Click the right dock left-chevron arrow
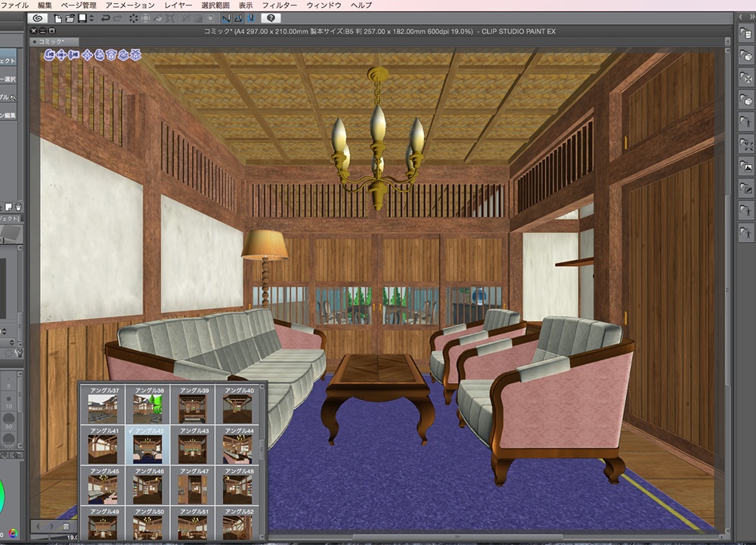This screenshot has width=756, height=545. 741,17
